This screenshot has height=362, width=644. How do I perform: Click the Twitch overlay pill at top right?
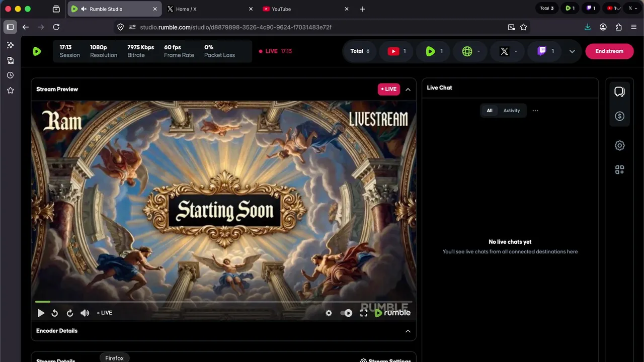tap(591, 9)
